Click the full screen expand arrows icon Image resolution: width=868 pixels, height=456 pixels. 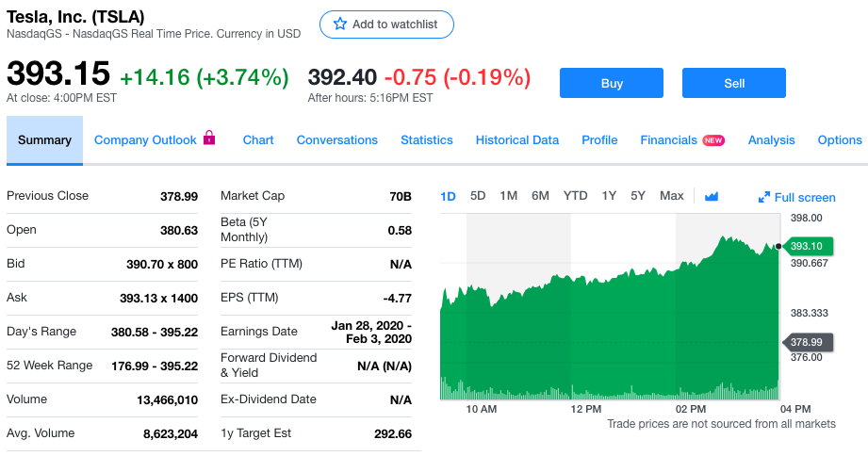(x=764, y=197)
